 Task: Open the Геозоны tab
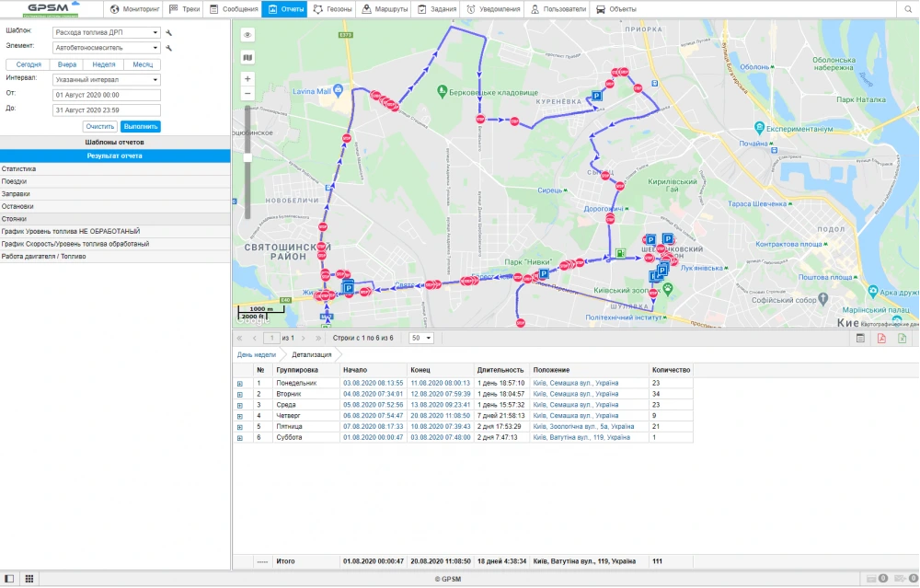pyautogui.click(x=331, y=9)
